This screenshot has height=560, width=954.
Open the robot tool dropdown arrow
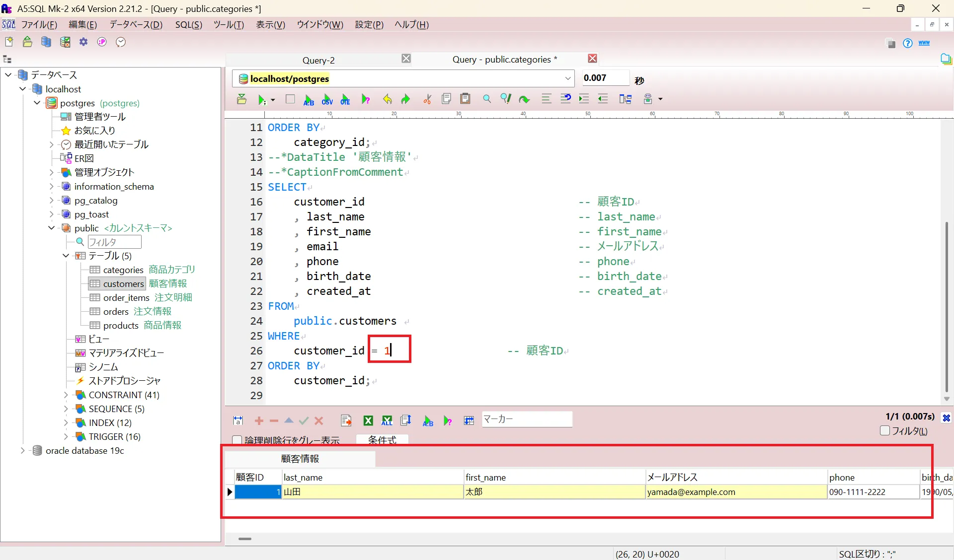click(x=660, y=99)
